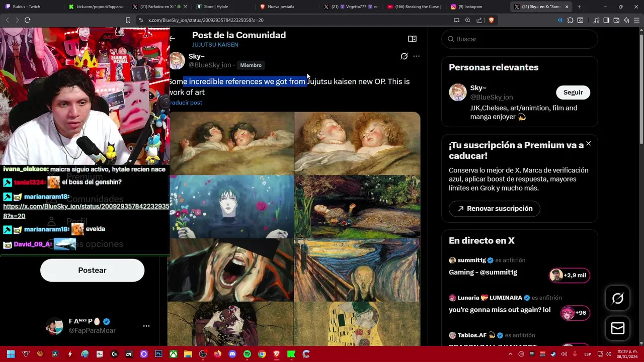Open the Ophelia painting image
The height and width of the screenshot is (362, 644).
point(357,207)
